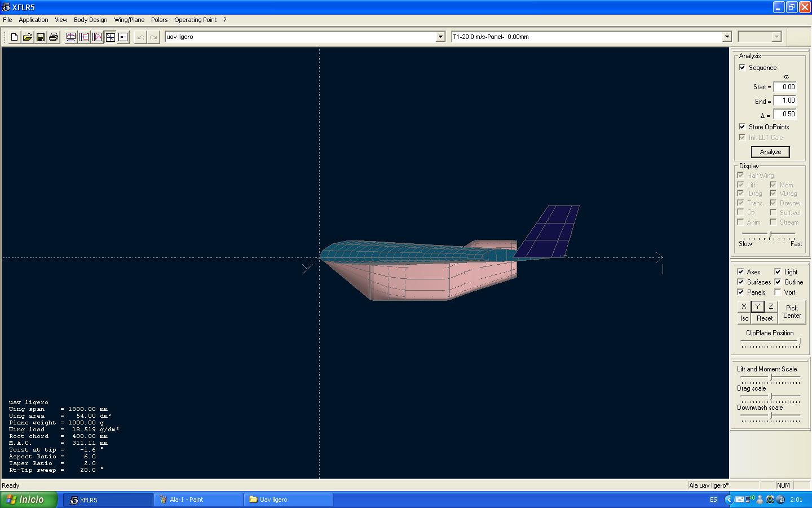Toggle the Store OpPoints checkbox
This screenshot has width=812, height=508.
tap(742, 126)
